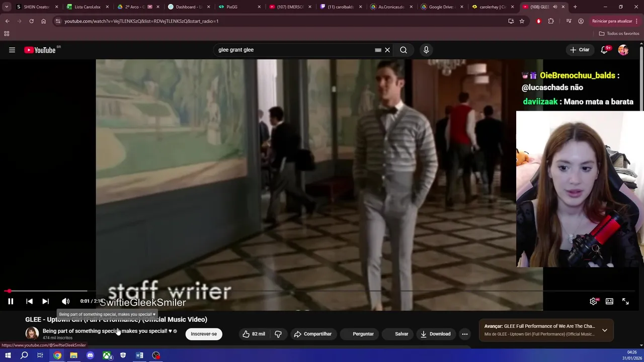Start voice search with the microphone
The width and height of the screenshot is (644, 362).
click(x=426, y=50)
